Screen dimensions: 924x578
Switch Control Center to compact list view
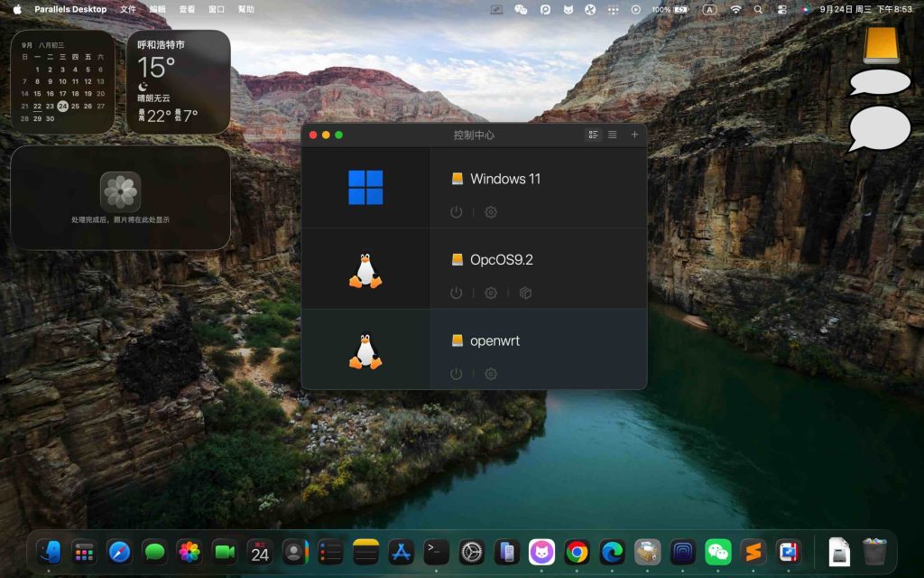613,135
